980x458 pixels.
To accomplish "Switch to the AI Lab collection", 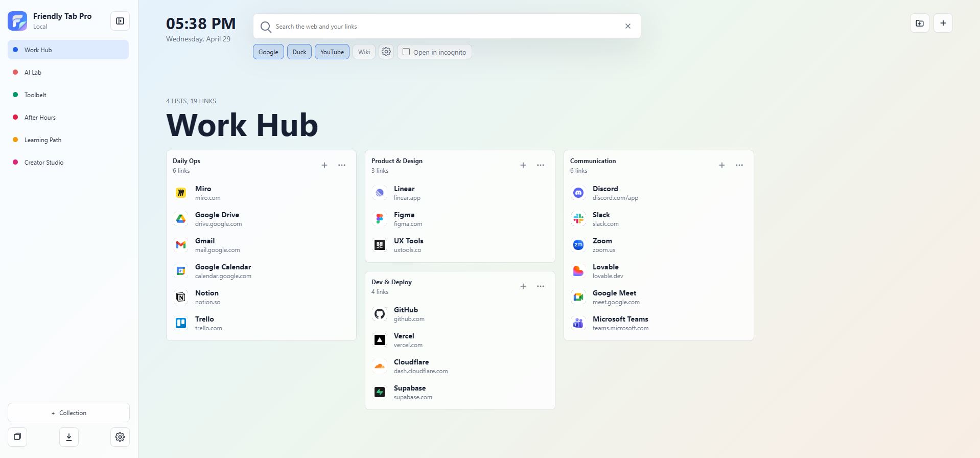I will coord(68,72).
